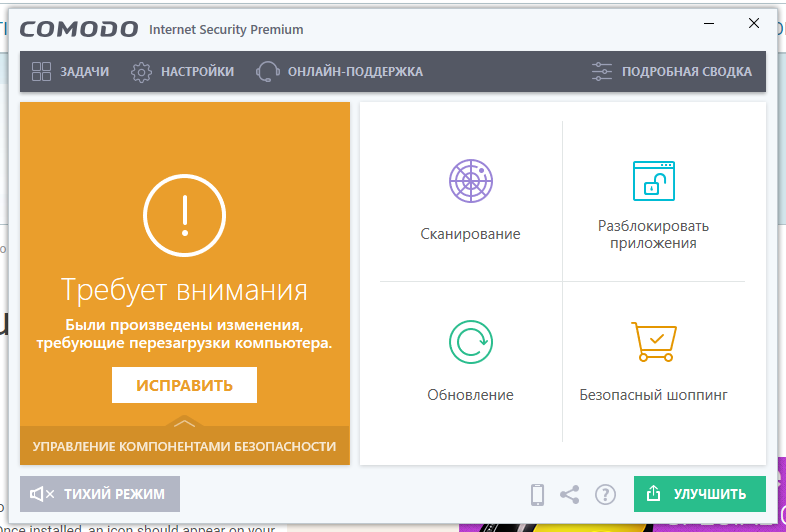Start Сканирование scan tile
This screenshot has width=786, height=532.
tap(470, 201)
